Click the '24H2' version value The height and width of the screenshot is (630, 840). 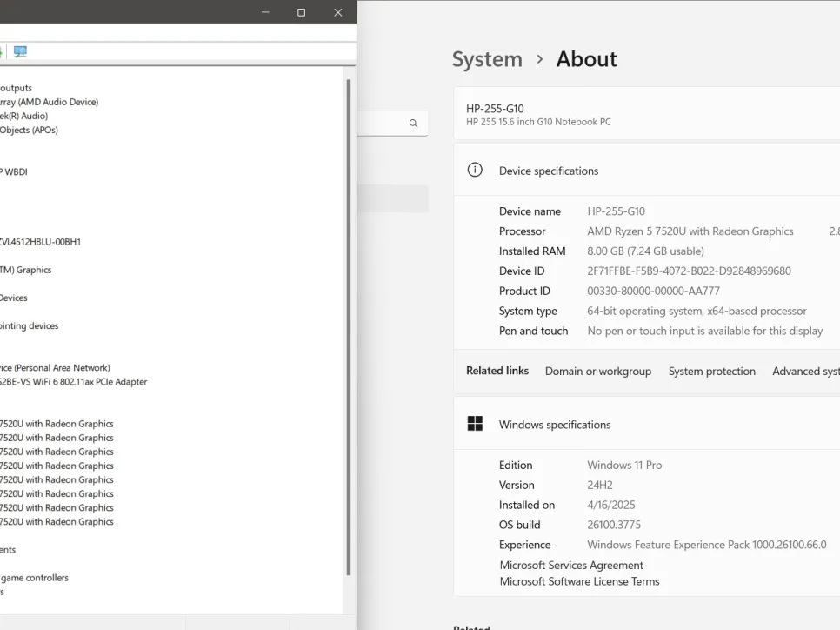pyautogui.click(x=600, y=485)
